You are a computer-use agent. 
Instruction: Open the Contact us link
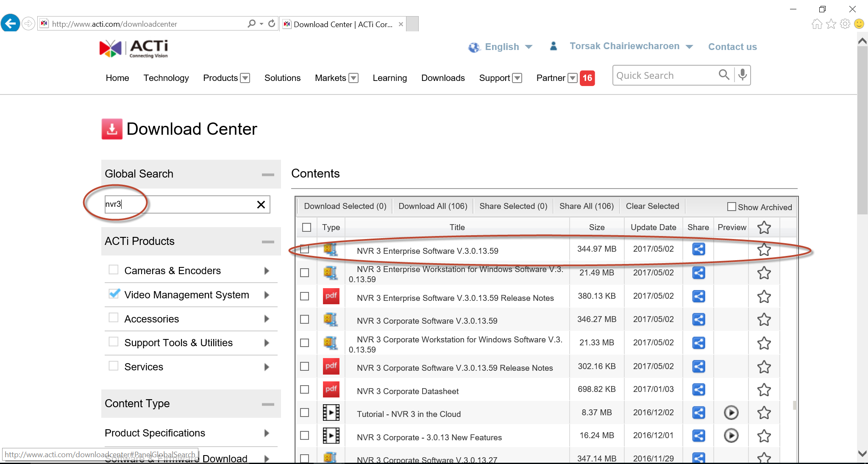pyautogui.click(x=732, y=47)
